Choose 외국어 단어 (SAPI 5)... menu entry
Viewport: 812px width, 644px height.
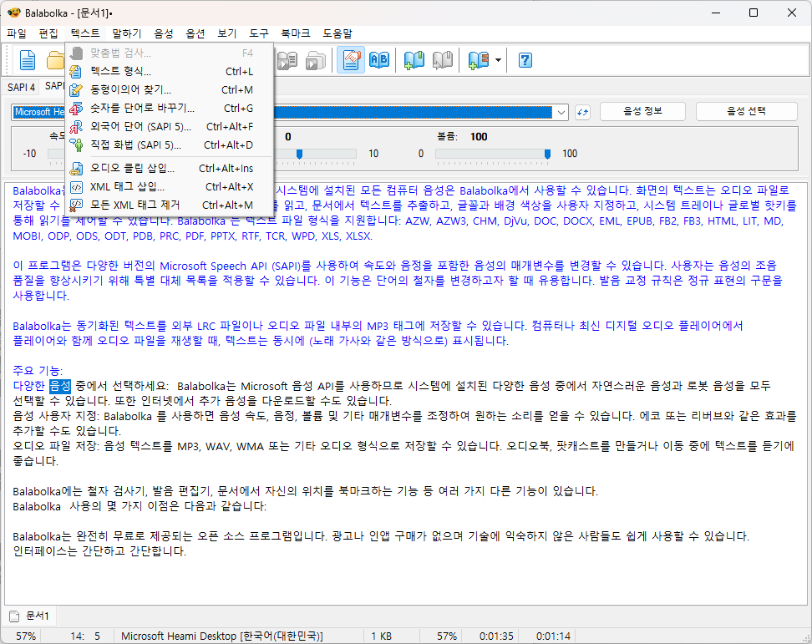(x=170, y=126)
